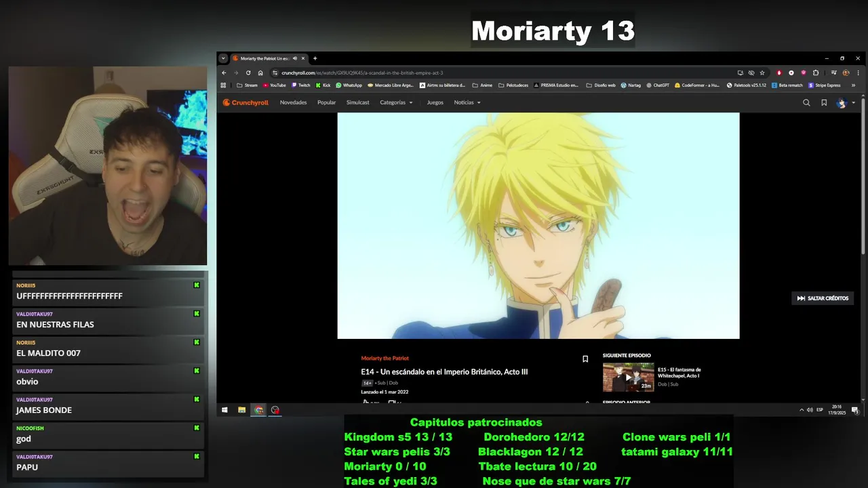Click the browser forward arrow

(x=236, y=73)
